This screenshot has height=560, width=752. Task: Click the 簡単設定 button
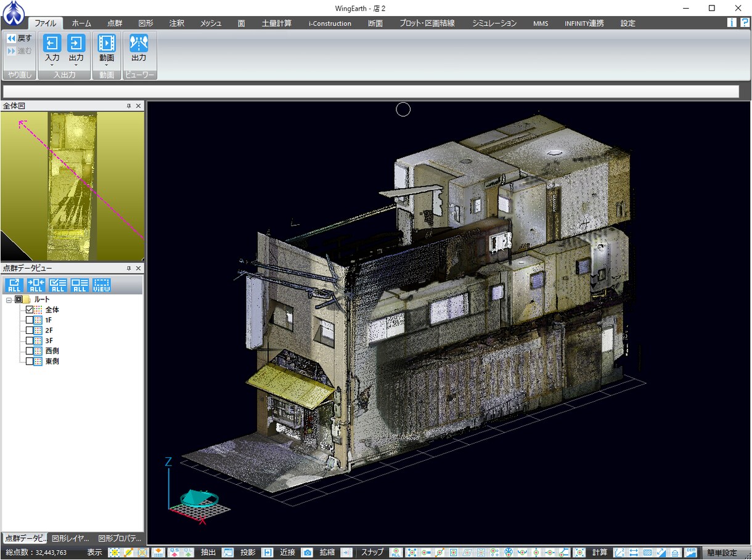[722, 553]
